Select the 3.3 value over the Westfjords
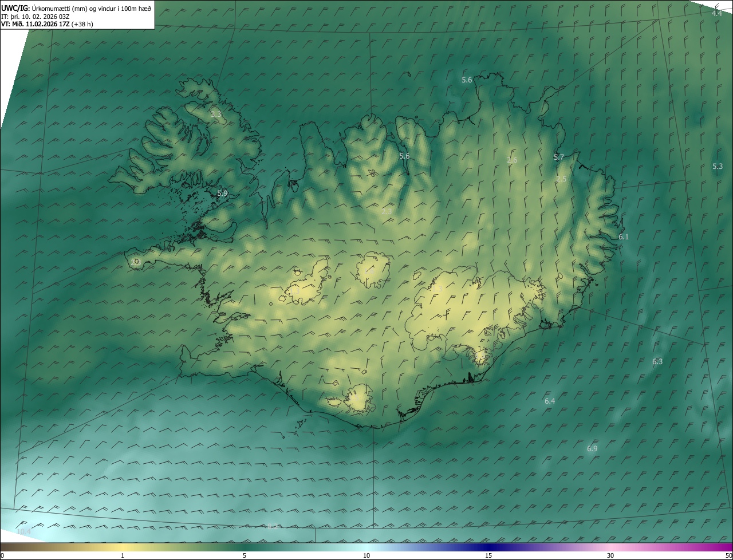Viewport: 733px width, 560px height. click(216, 115)
